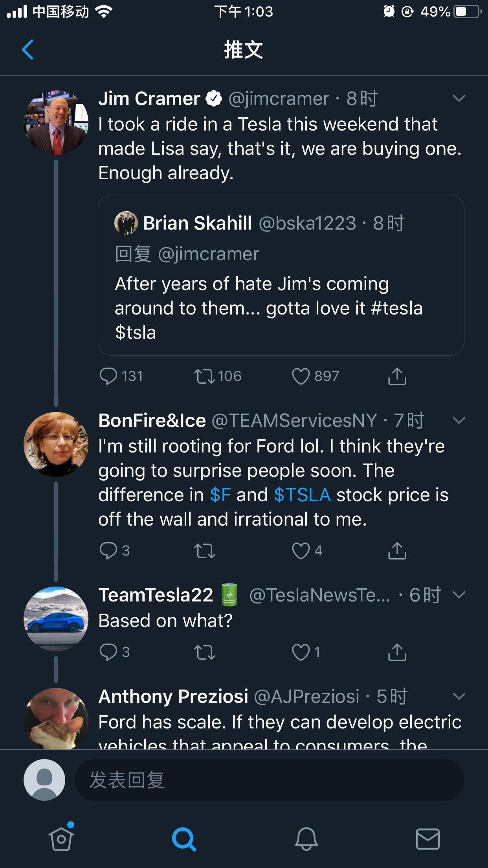Go to Home tab icon
The image size is (488, 868).
[x=61, y=838]
